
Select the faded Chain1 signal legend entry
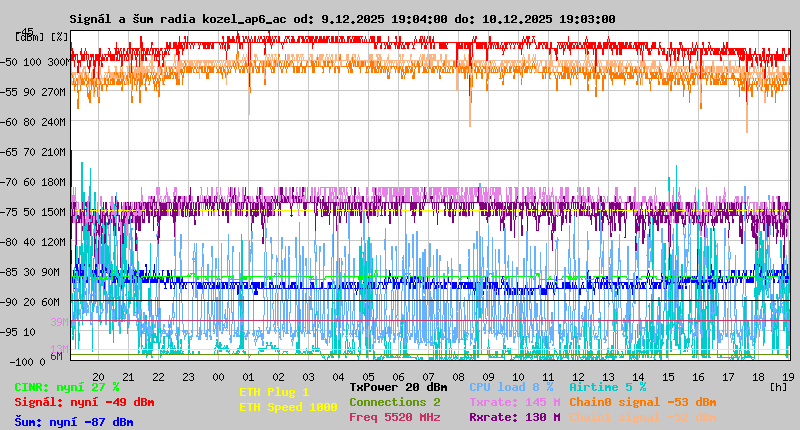(642, 417)
